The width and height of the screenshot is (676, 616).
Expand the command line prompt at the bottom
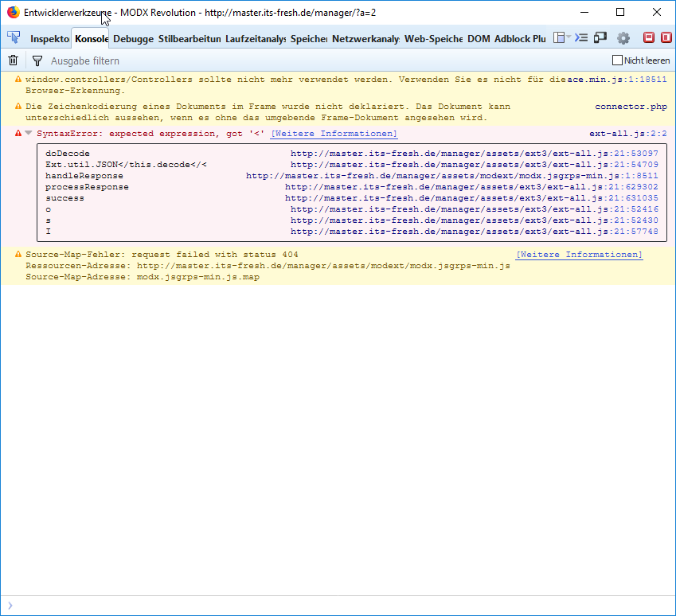pyautogui.click(x=11, y=604)
